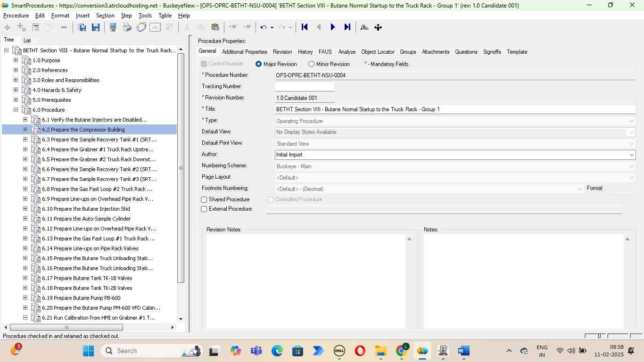
Task: Click the Save All double-disk icon
Action: 82,27
